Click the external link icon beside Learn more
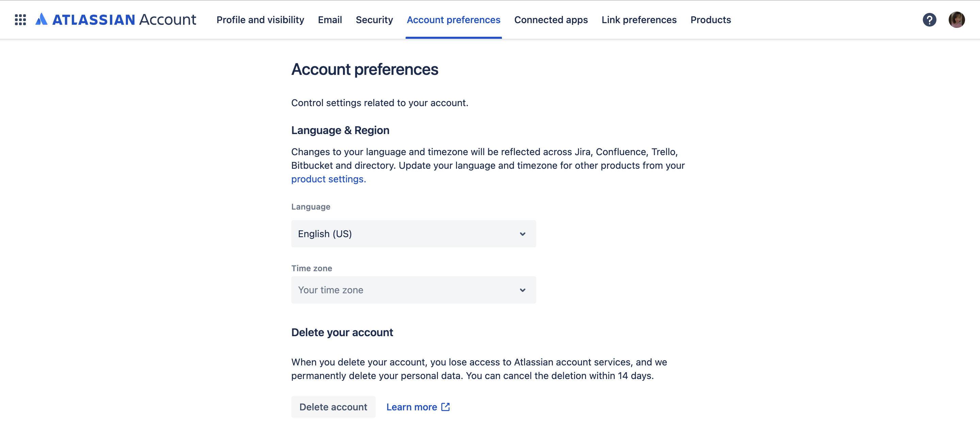 coord(445,407)
